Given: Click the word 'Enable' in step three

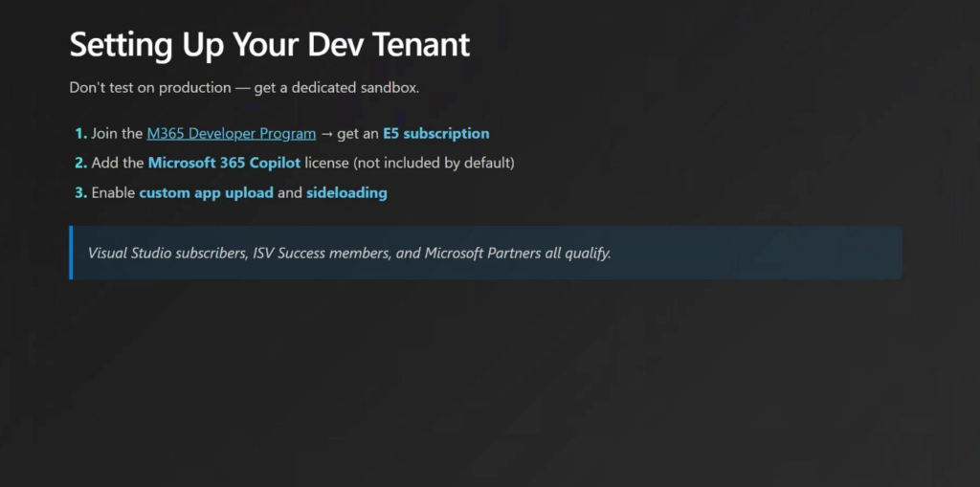Looking at the screenshot, I should click(113, 192).
